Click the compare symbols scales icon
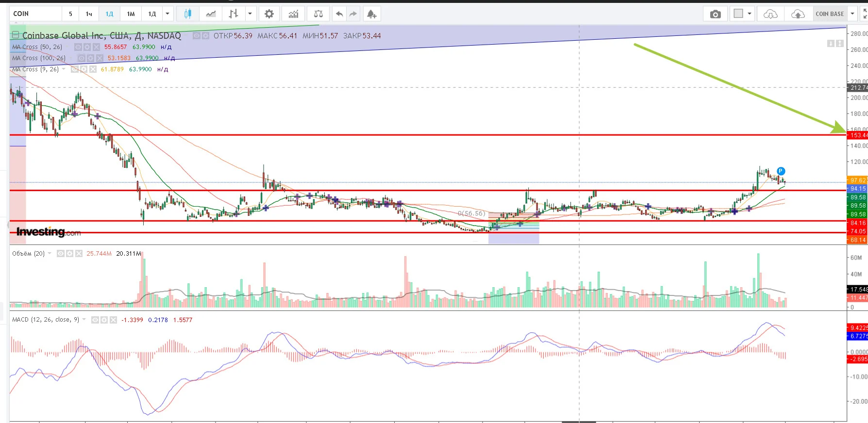This screenshot has width=868, height=423. pyautogui.click(x=318, y=14)
